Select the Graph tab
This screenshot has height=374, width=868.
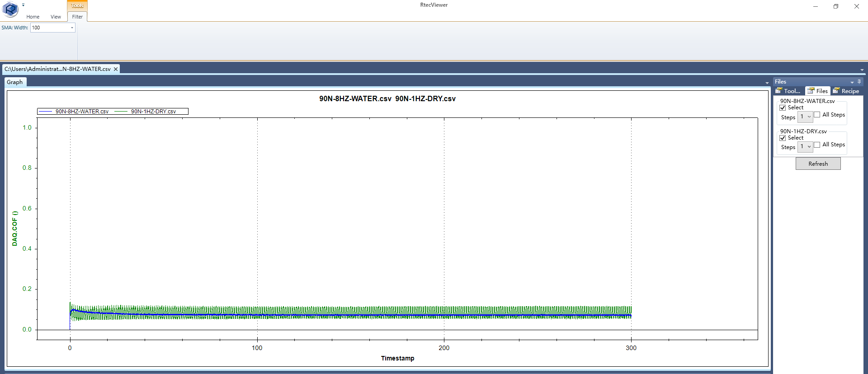15,82
